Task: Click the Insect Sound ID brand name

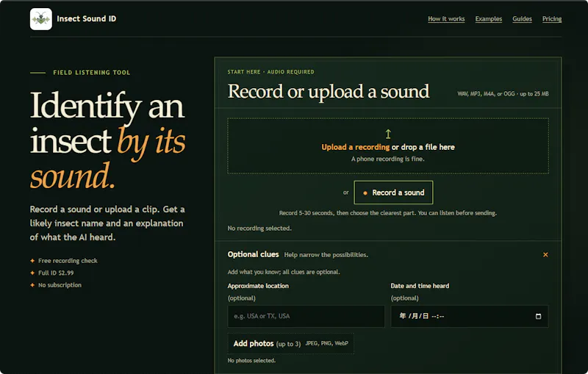Action: (87, 19)
